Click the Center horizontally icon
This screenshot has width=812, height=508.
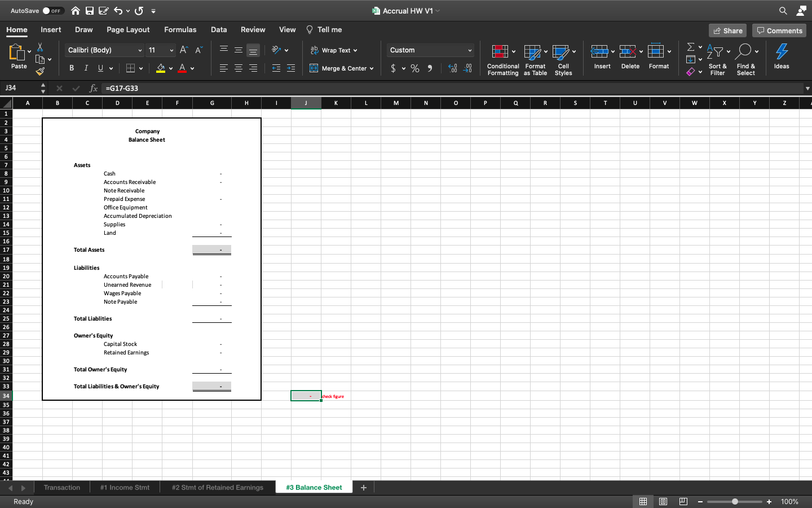239,68
